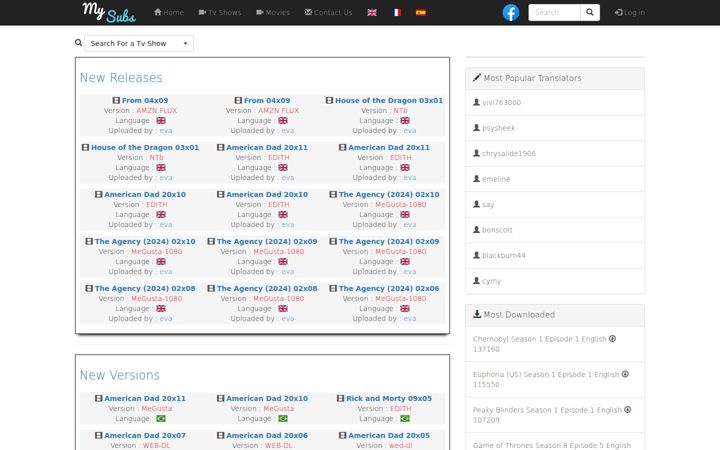Open Game of Thrones Season 8 Episode 5
720x450 pixels.
click(x=552, y=445)
